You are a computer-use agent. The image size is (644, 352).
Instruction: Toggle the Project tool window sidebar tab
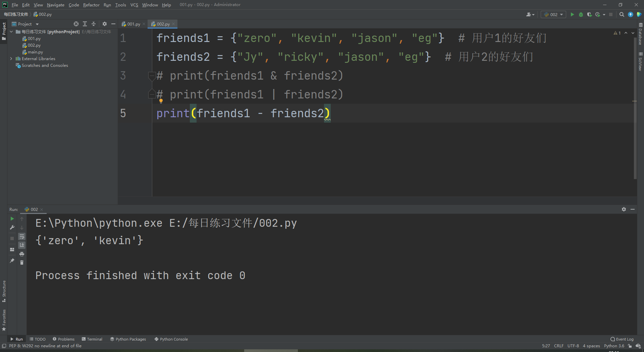[4, 31]
